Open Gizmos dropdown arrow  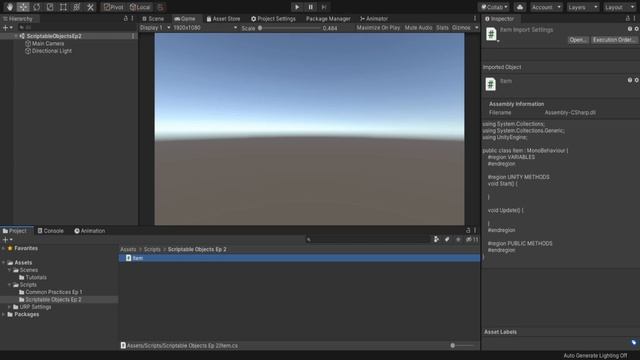point(476,28)
